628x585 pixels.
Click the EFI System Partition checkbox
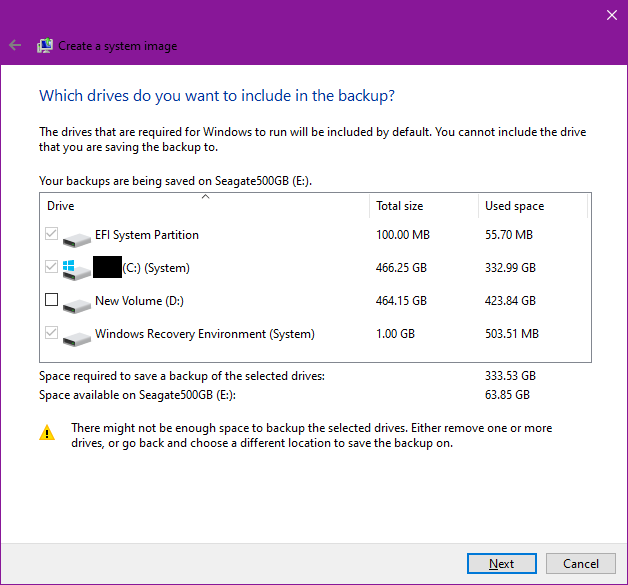[52, 235]
